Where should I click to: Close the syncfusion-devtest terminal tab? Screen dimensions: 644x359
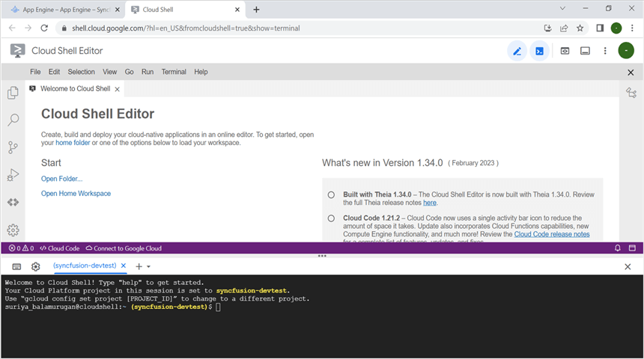click(124, 266)
